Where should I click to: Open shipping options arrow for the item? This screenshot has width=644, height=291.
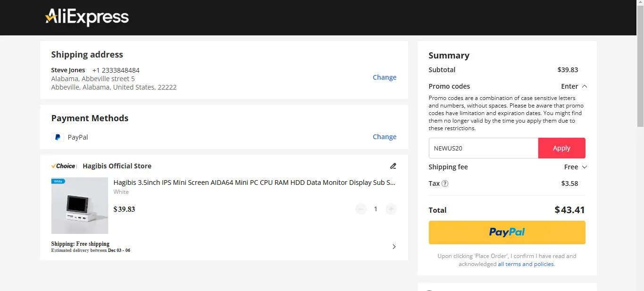[394, 247]
